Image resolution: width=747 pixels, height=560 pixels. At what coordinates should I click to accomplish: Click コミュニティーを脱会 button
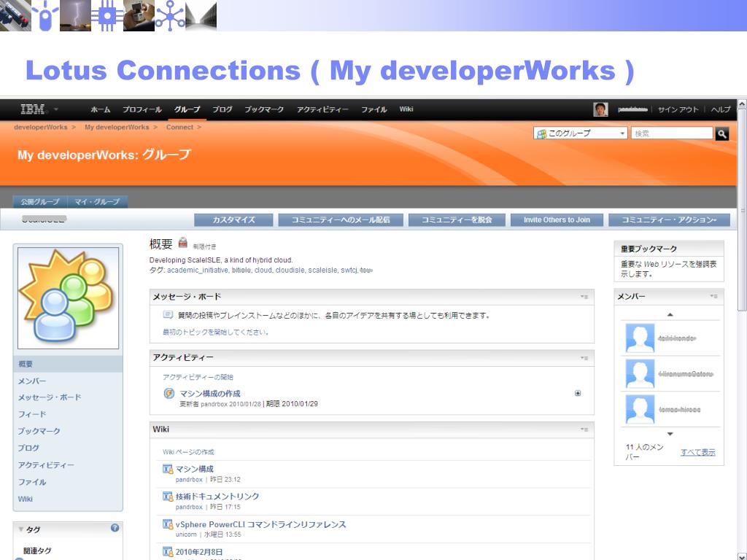(457, 220)
